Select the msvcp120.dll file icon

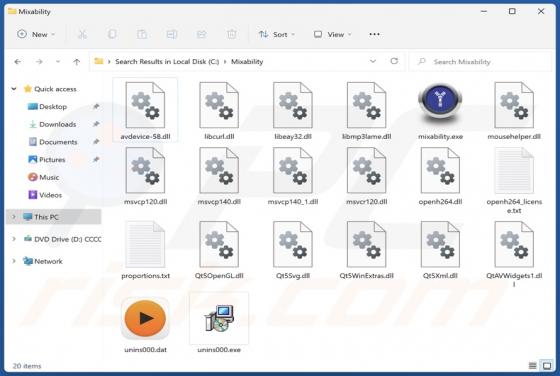(145, 170)
